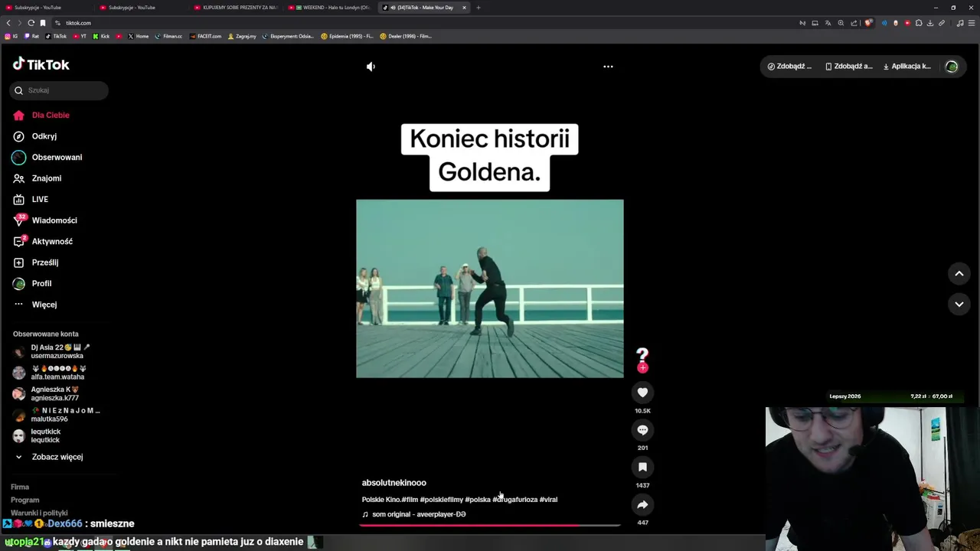The image size is (980, 551).
Task: Reload the page with the refresh icon
Action: coord(31,23)
